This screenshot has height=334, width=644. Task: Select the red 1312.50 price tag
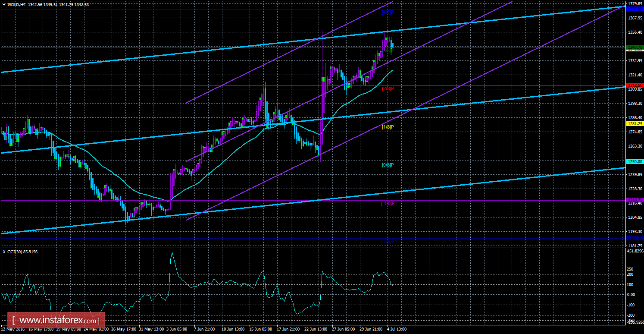click(635, 85)
